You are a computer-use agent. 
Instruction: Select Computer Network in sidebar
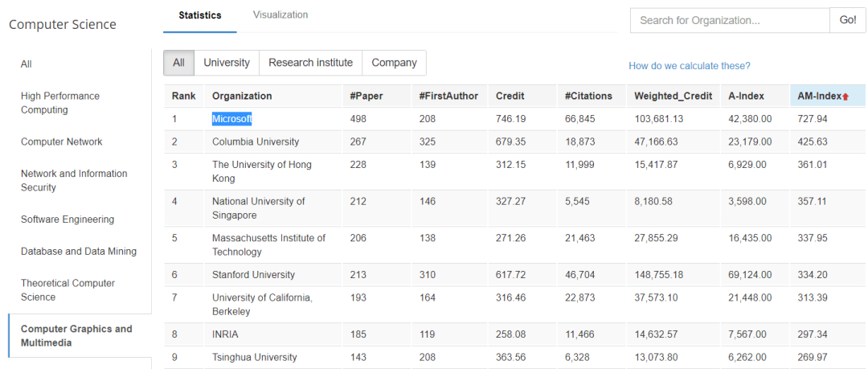pos(62,141)
